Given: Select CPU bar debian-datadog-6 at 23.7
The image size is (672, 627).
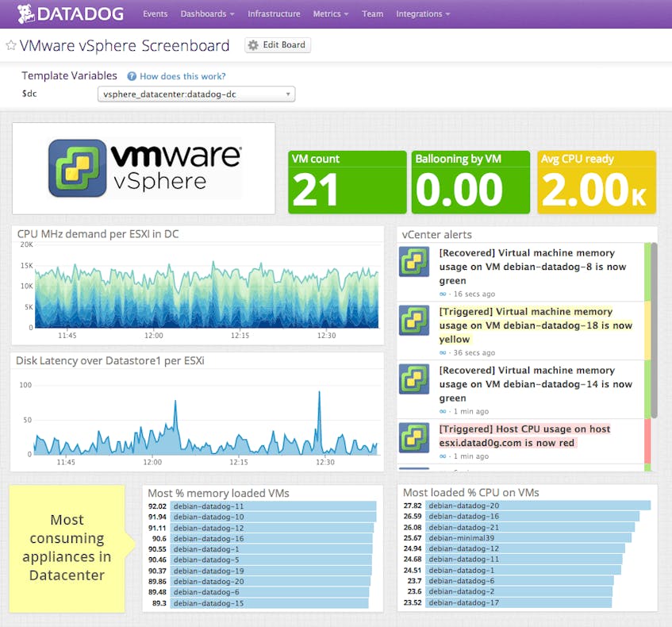Looking at the screenshot, I should click(520, 581).
